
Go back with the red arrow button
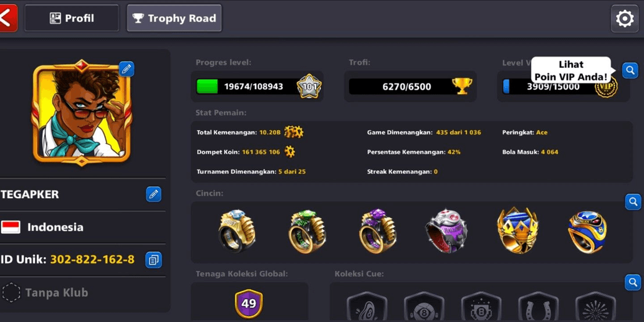tap(8, 18)
